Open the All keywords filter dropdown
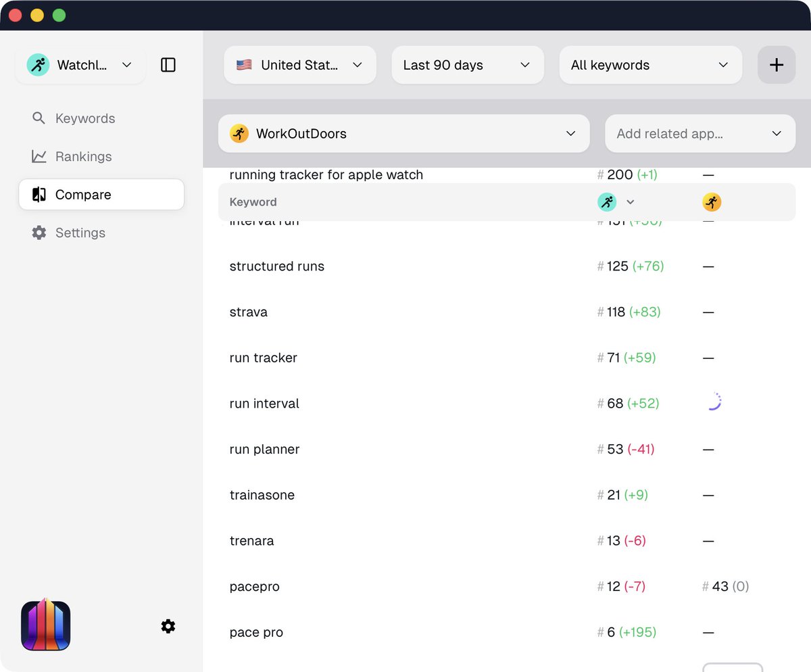 650,65
